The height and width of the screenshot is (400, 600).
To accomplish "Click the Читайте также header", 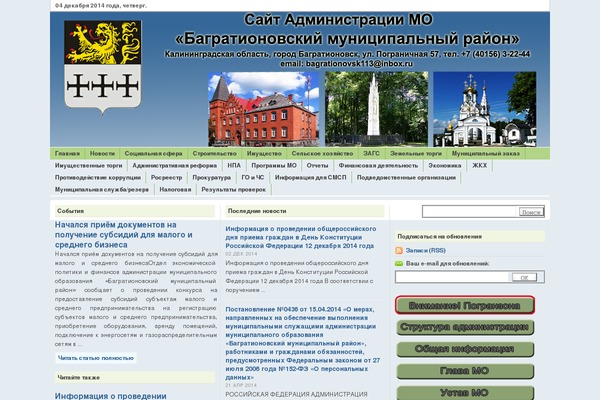I will [x=135, y=377].
